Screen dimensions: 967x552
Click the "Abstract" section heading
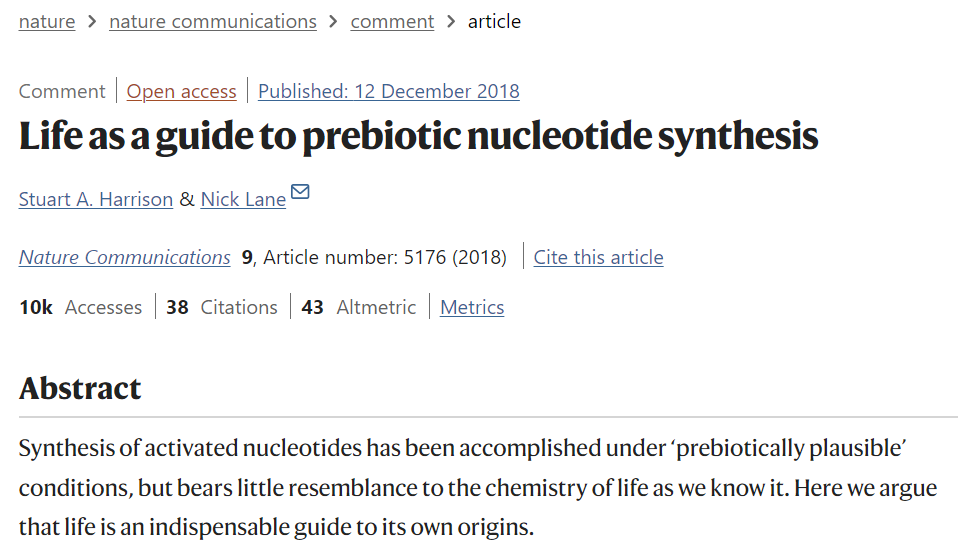(80, 388)
